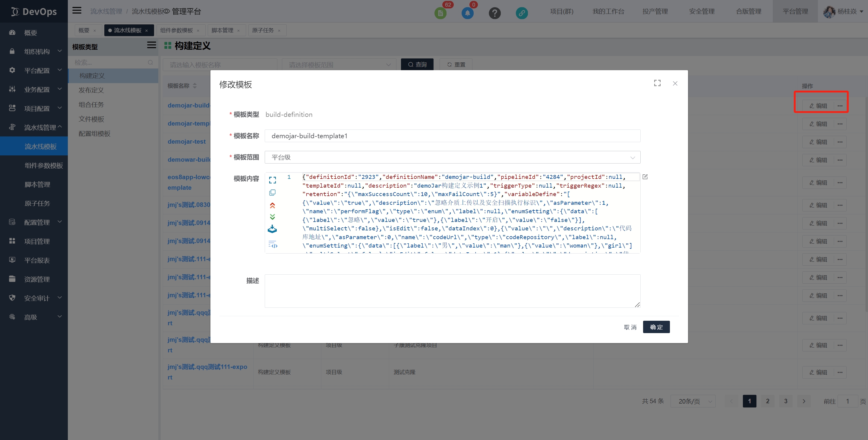Click the red collapse-up arrows icon
The width and height of the screenshot is (868, 440).
272,205
